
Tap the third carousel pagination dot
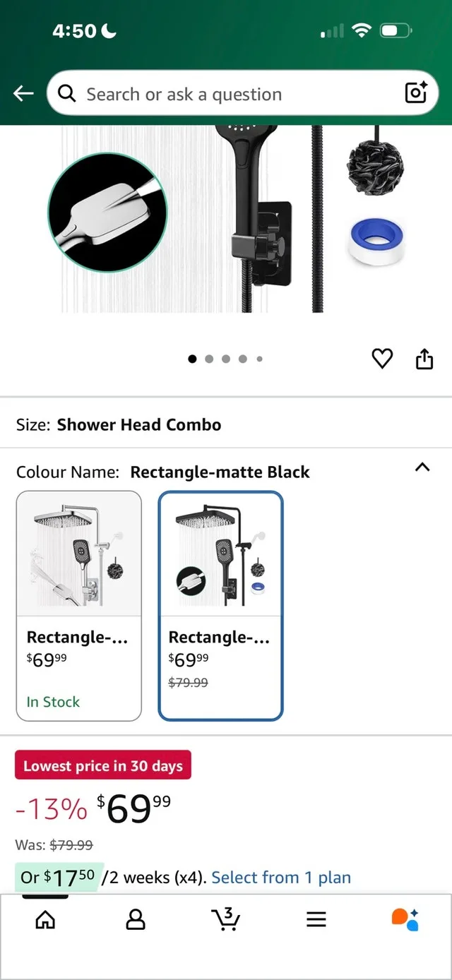pos(226,359)
